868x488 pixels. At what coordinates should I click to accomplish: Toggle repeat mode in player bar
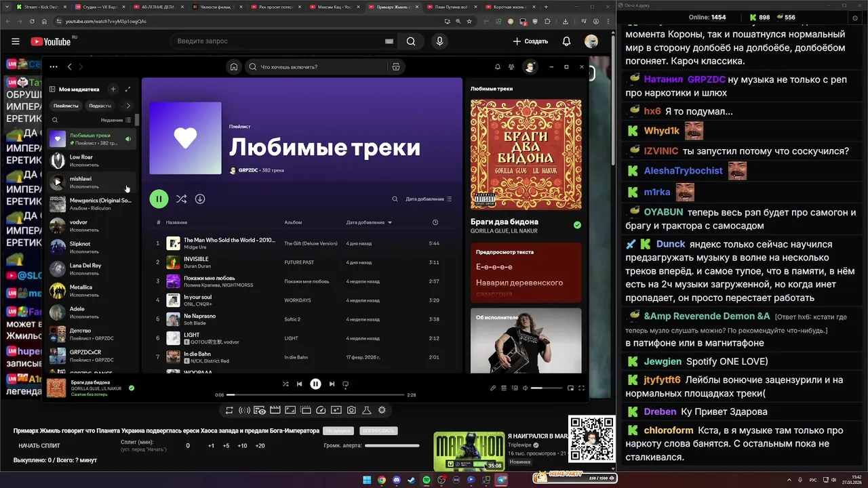point(345,384)
